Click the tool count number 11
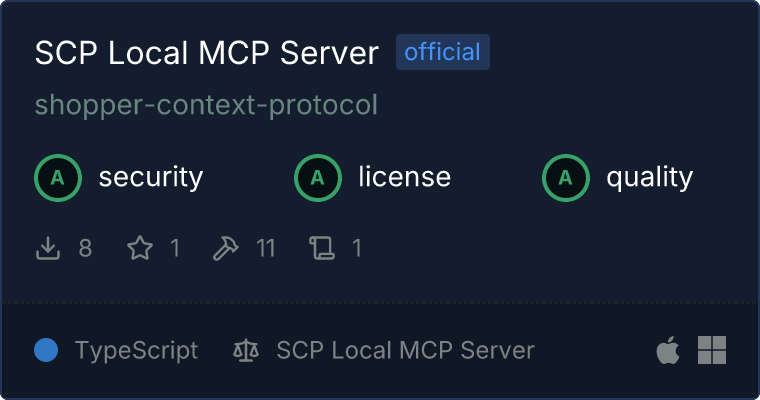Viewport: 760px width, 400px height. point(266,248)
